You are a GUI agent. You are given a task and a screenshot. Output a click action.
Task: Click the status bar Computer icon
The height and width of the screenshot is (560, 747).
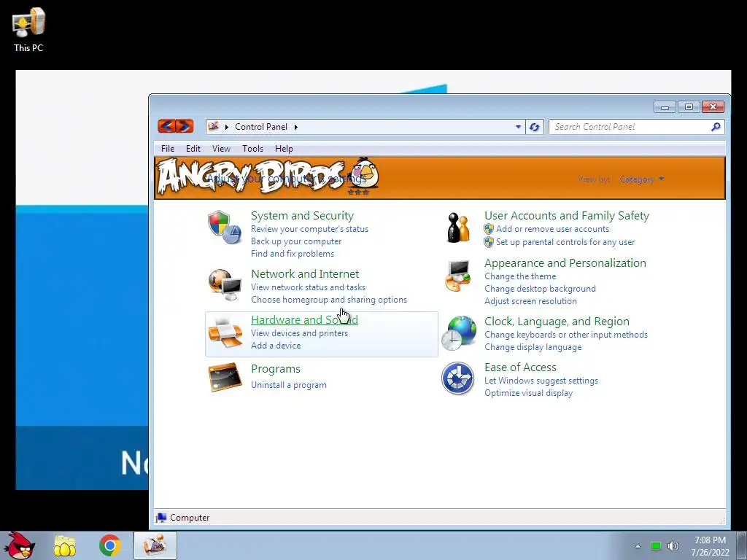[161, 518]
